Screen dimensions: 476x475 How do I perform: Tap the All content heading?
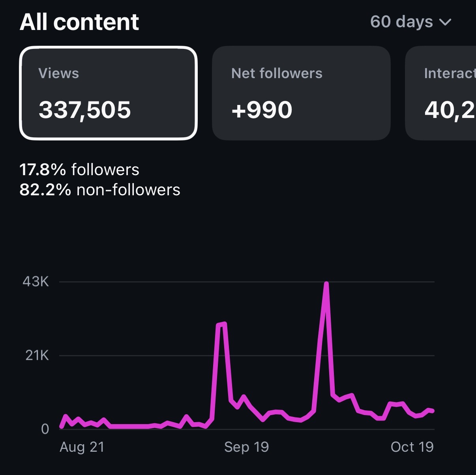coord(79,22)
